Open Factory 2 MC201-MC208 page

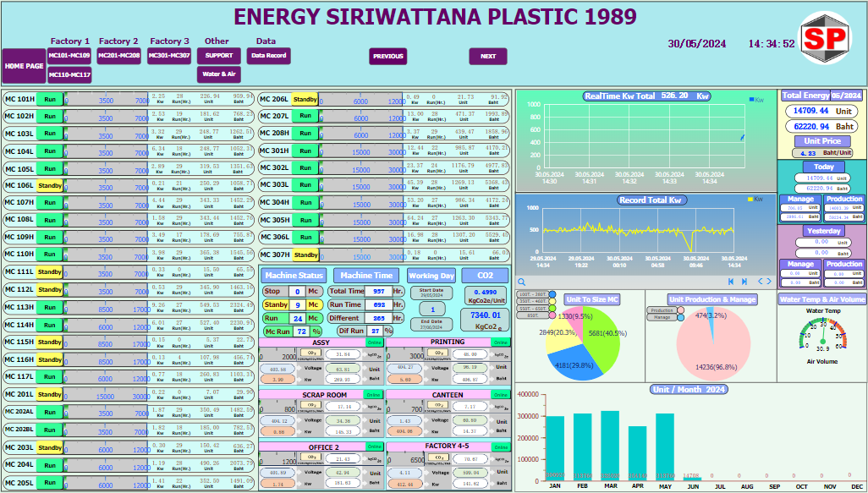click(118, 56)
